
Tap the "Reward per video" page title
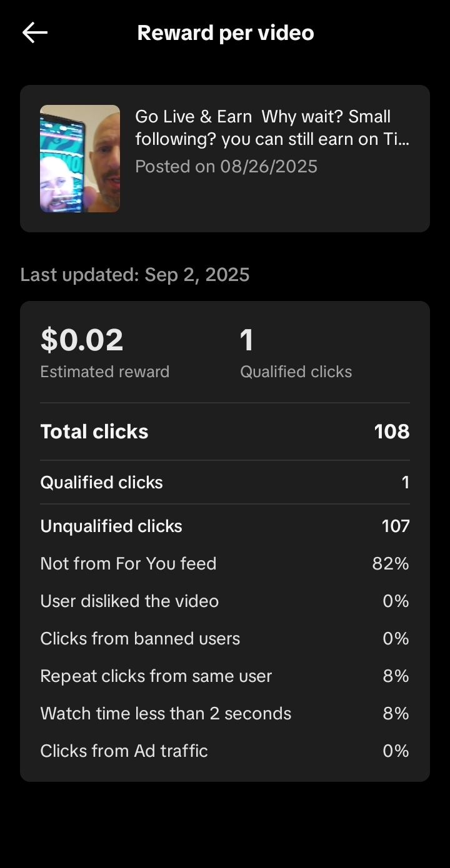[226, 33]
